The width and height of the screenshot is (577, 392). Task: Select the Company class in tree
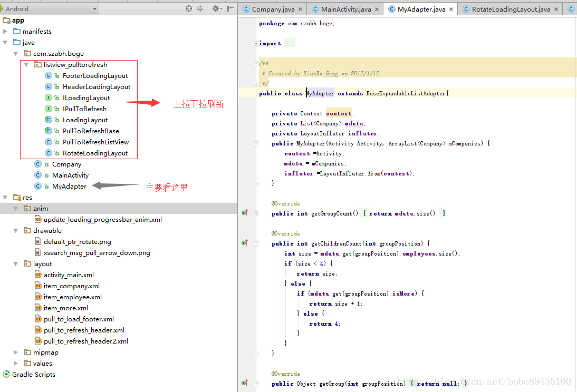66,164
